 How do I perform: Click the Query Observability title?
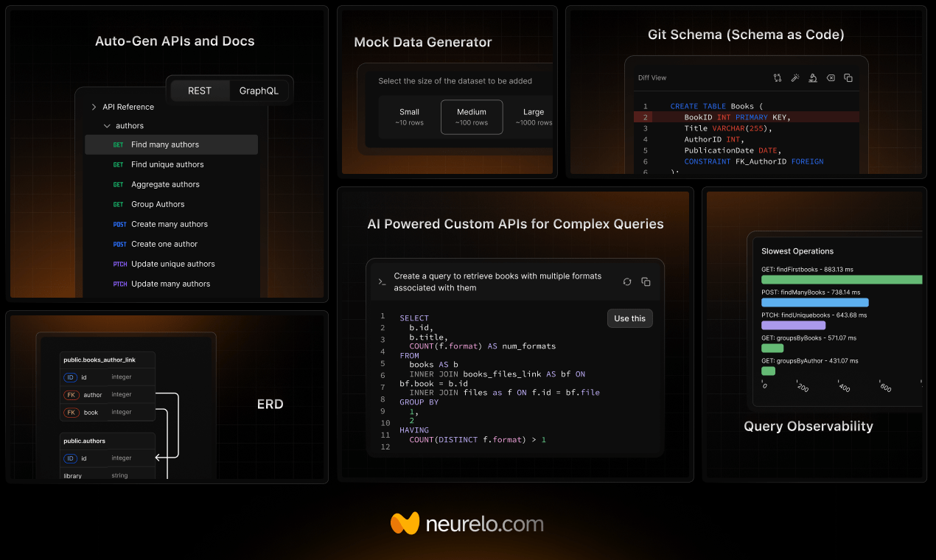point(808,426)
